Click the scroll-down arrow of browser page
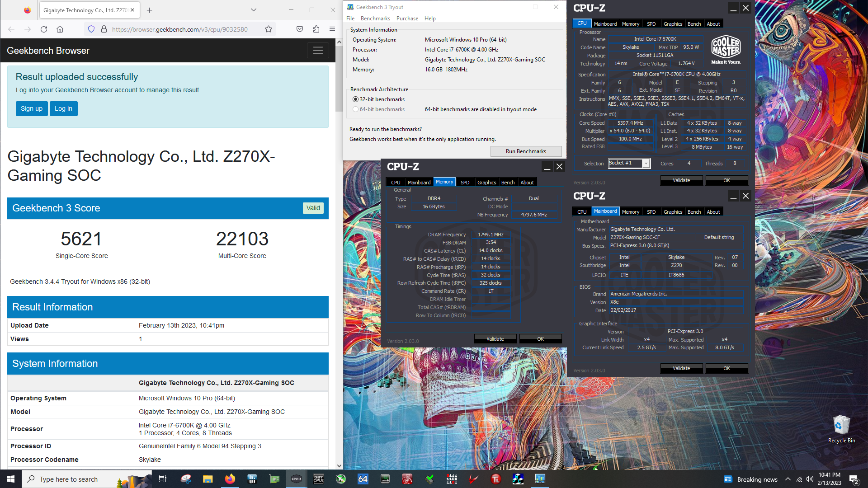The image size is (868, 488). 339,466
